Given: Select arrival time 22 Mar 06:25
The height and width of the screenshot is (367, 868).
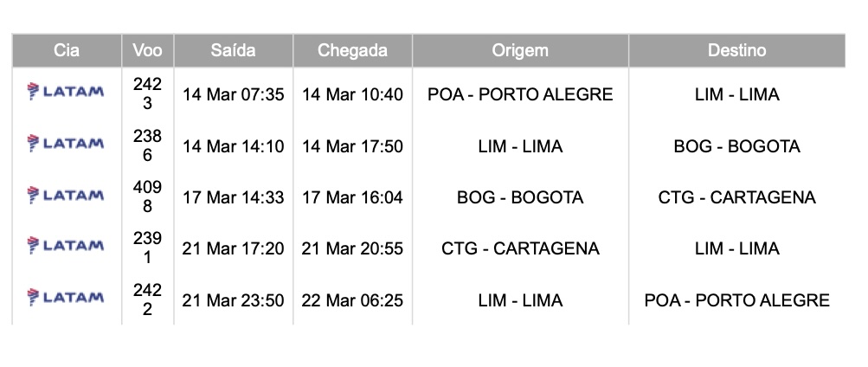Looking at the screenshot, I should [x=352, y=300].
